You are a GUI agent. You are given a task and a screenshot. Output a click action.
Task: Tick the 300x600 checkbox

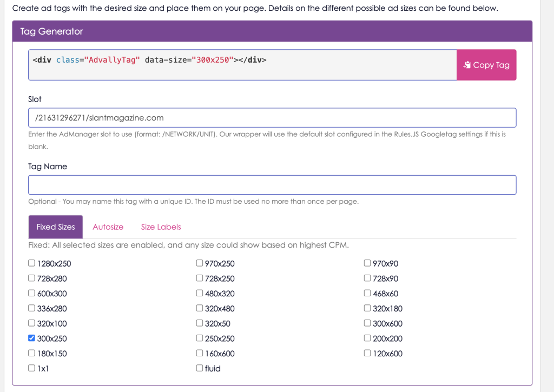pos(367,323)
